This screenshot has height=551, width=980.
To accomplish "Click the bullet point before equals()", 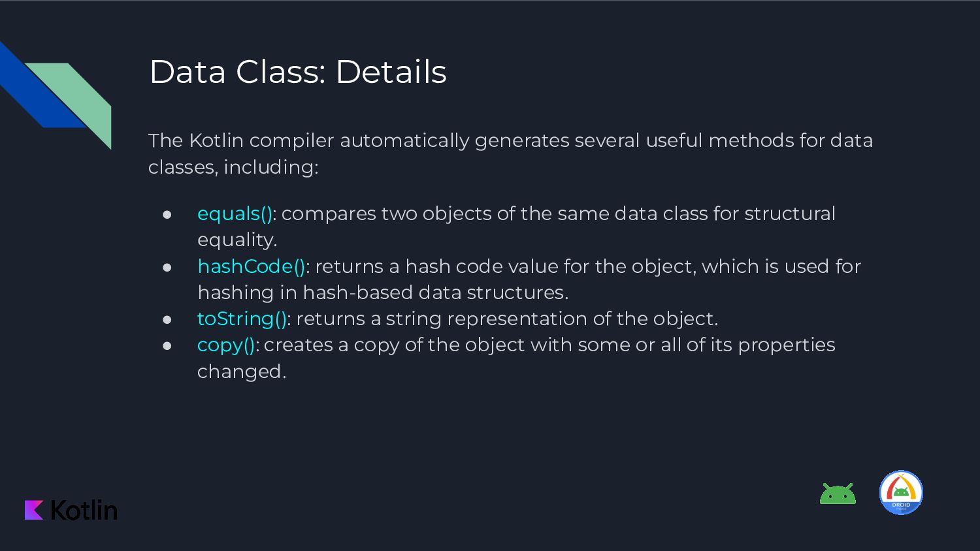I will [x=167, y=214].
